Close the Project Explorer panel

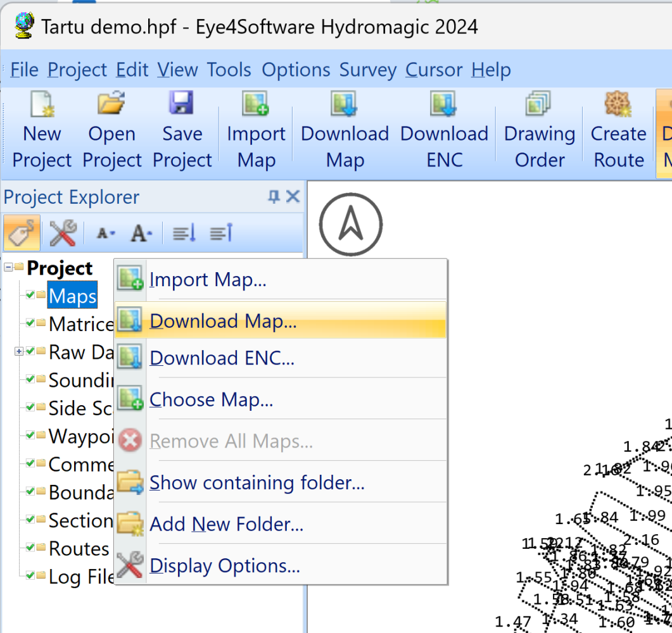coord(293,197)
